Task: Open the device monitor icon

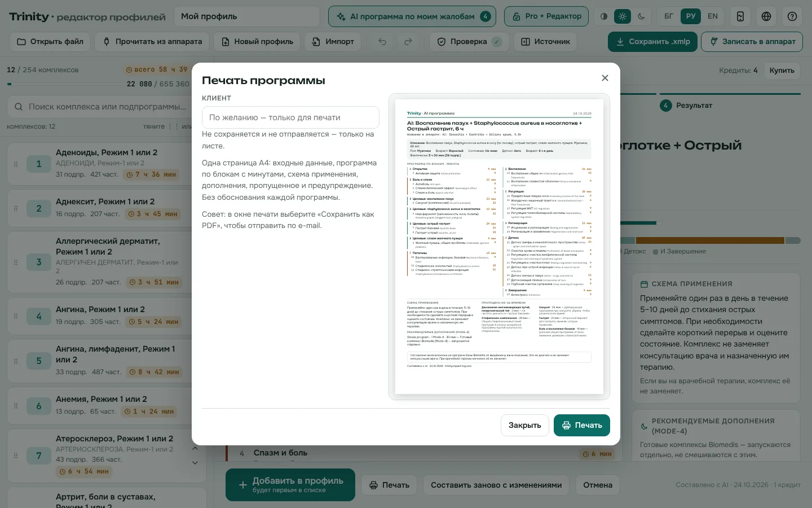Action: click(x=740, y=16)
